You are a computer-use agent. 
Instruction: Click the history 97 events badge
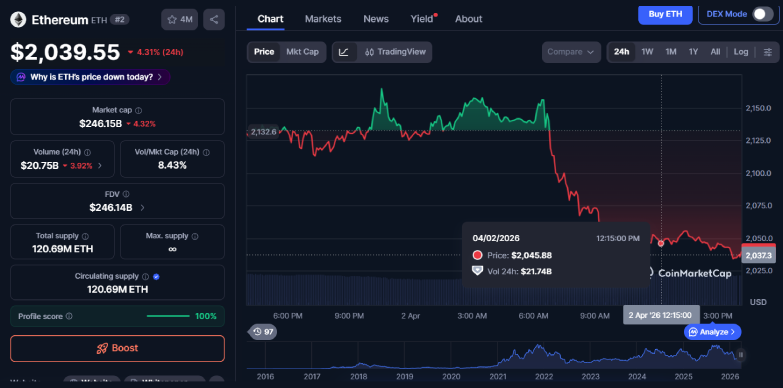pyautogui.click(x=263, y=332)
